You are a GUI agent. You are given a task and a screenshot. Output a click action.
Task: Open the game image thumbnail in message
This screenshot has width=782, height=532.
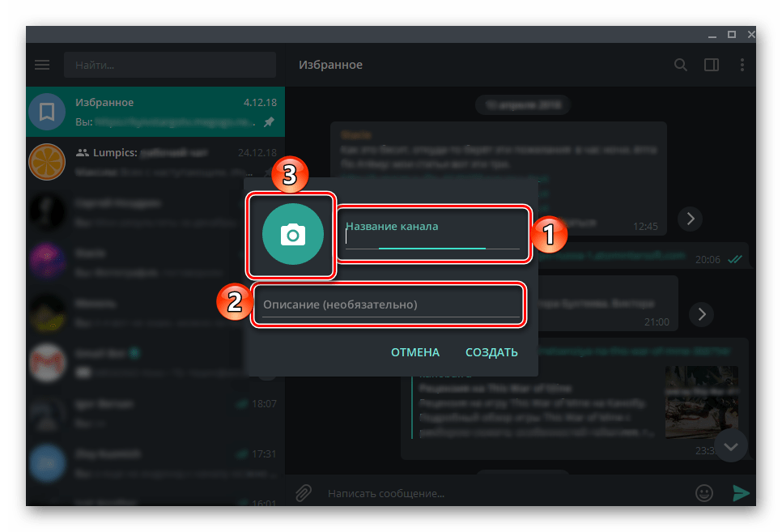tap(702, 402)
